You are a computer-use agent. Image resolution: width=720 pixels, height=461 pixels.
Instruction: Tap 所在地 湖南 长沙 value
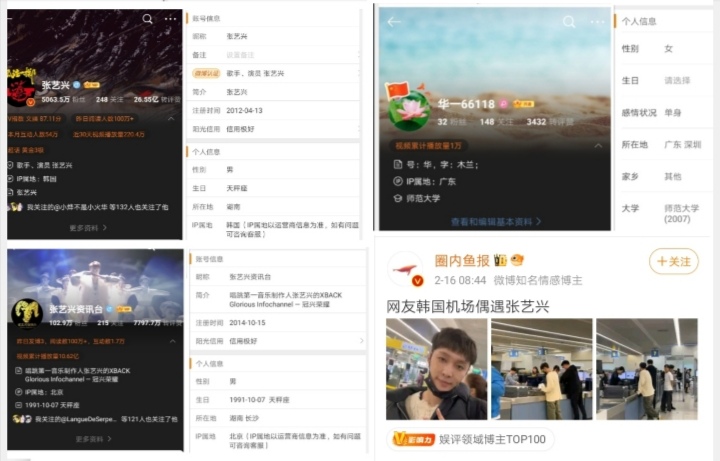246,418
